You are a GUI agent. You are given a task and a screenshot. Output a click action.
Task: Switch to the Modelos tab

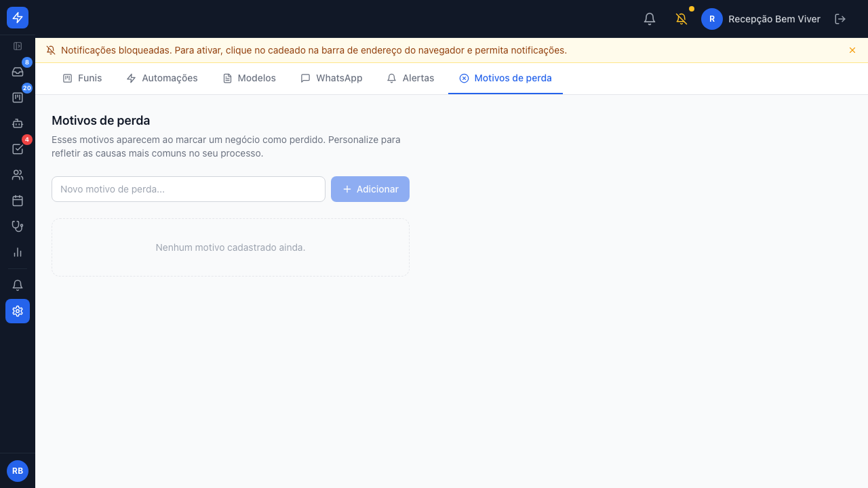pyautogui.click(x=249, y=78)
